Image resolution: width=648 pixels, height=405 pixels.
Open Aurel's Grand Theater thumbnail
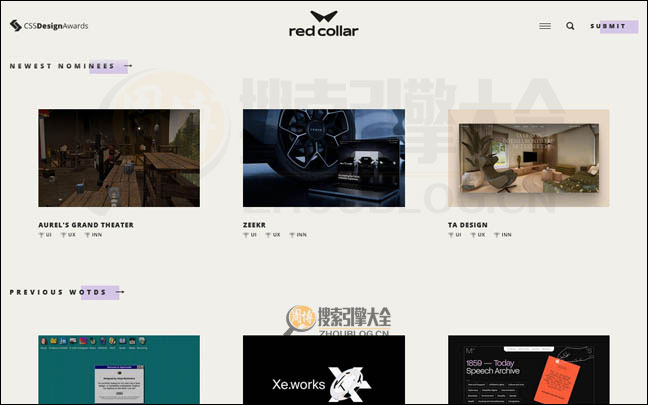(x=119, y=158)
